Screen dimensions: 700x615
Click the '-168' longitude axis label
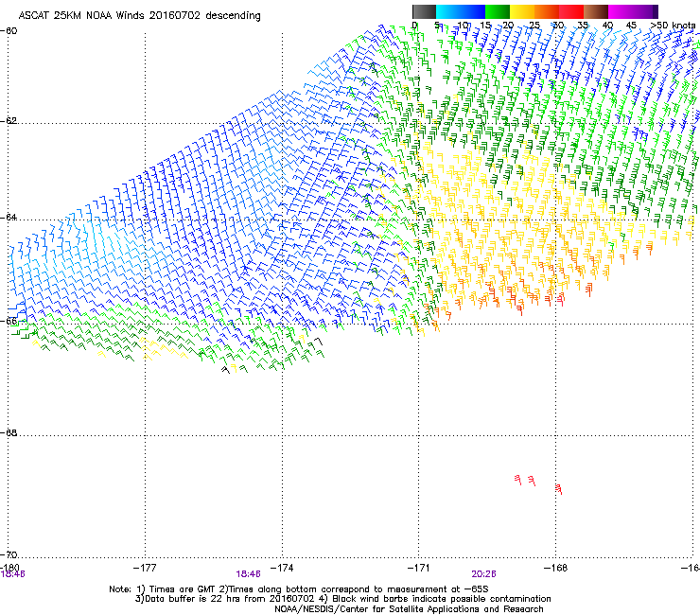[556, 568]
